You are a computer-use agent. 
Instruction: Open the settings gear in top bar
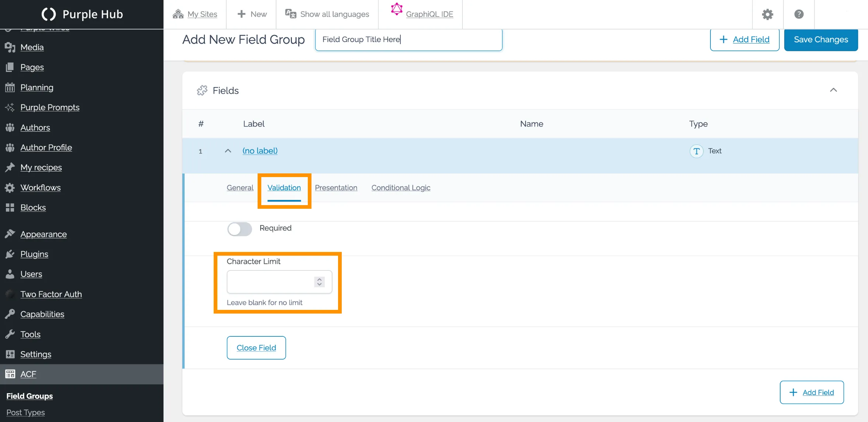pyautogui.click(x=768, y=14)
